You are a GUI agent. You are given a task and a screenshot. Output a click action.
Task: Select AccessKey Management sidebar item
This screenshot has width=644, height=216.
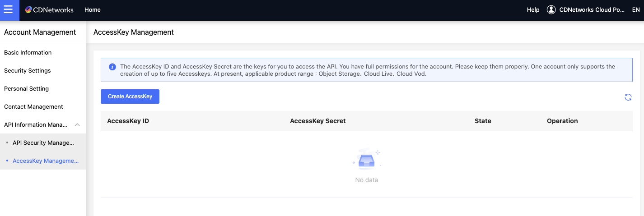(43, 161)
